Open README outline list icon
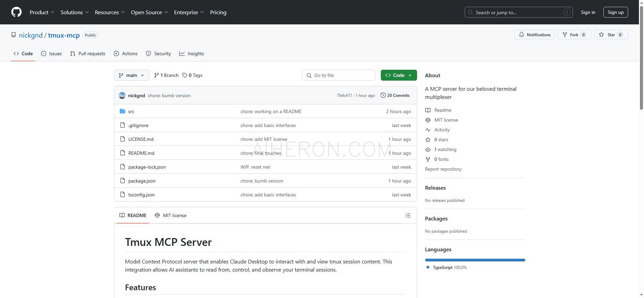644x298 pixels. [x=408, y=215]
